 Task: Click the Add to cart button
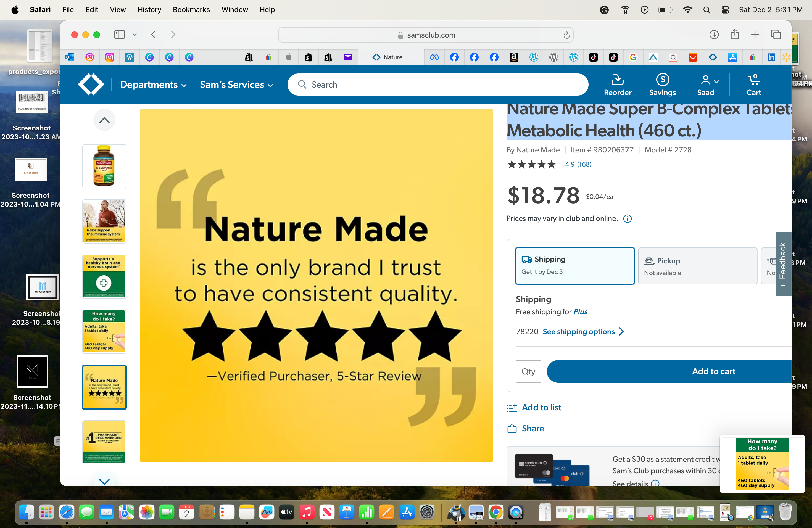pos(669,371)
